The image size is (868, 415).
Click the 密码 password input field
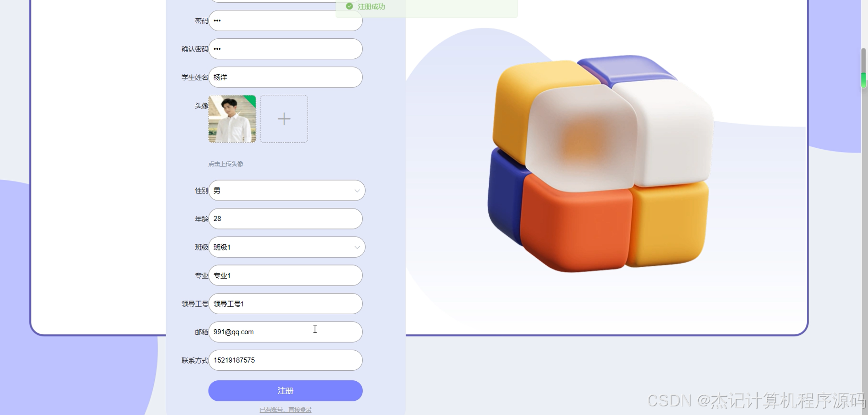tap(285, 21)
